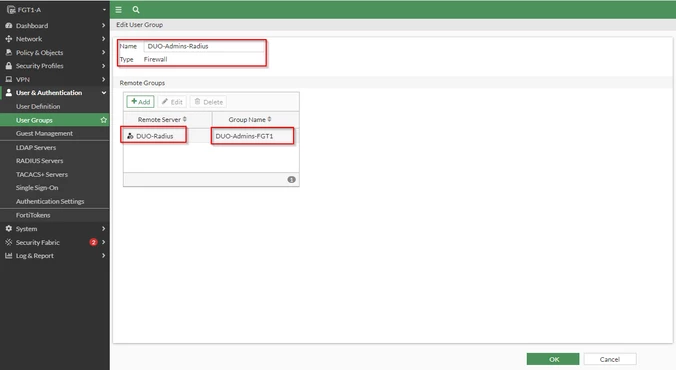Click the Edit User Group title

point(139,25)
